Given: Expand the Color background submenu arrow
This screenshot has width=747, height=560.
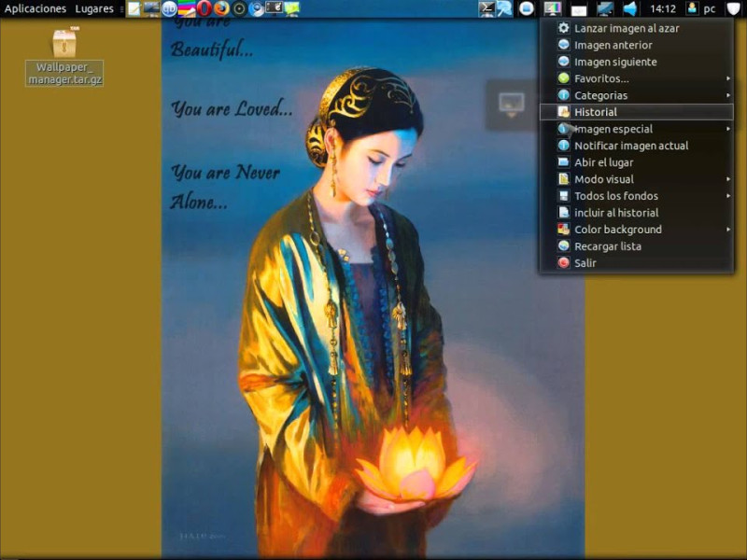Looking at the screenshot, I should [x=728, y=229].
